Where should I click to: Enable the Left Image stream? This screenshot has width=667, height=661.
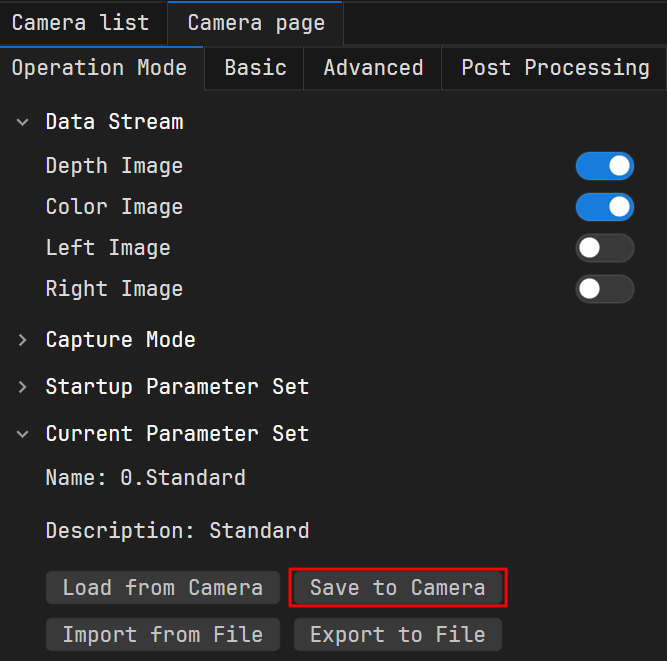[604, 248]
